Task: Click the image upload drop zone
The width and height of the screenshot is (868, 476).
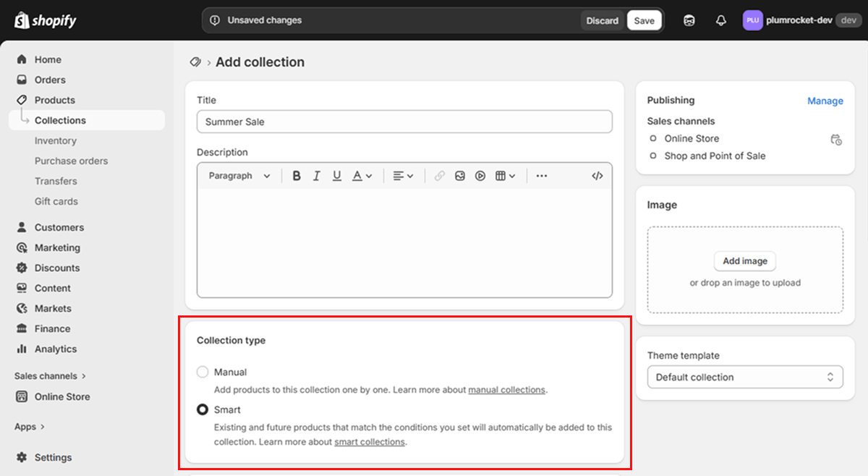Action: coord(745,270)
